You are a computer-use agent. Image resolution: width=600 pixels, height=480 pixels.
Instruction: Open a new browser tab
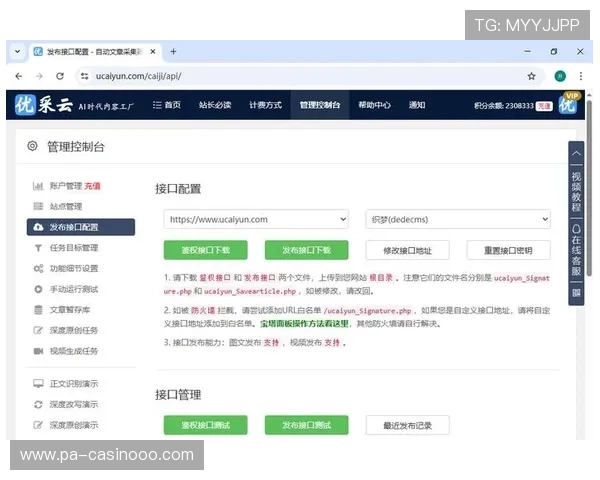(173, 51)
